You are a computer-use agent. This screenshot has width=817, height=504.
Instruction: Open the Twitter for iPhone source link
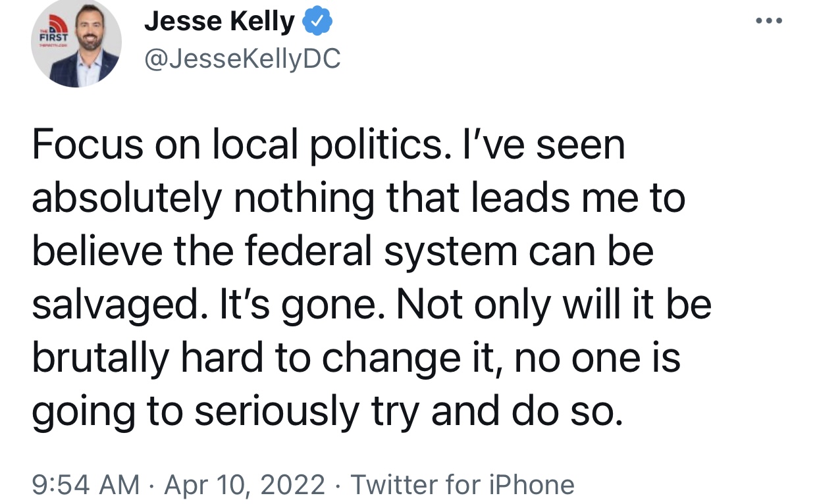tap(462, 485)
